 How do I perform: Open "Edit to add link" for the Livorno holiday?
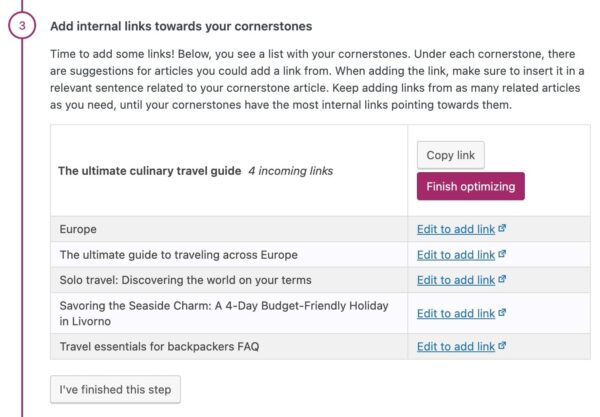coord(456,313)
